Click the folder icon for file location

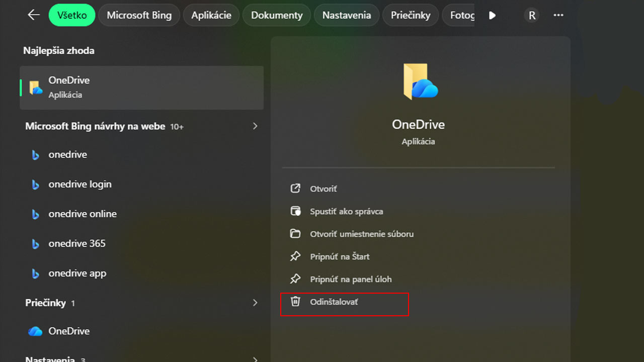click(295, 234)
